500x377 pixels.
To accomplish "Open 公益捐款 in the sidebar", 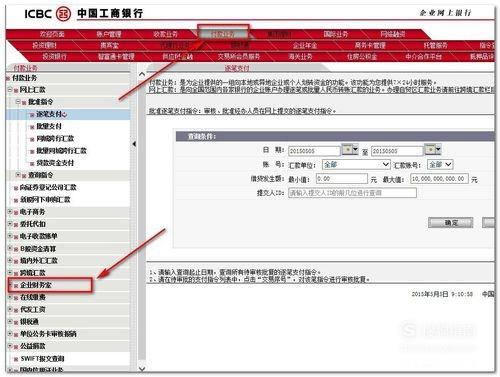I will click(33, 346).
